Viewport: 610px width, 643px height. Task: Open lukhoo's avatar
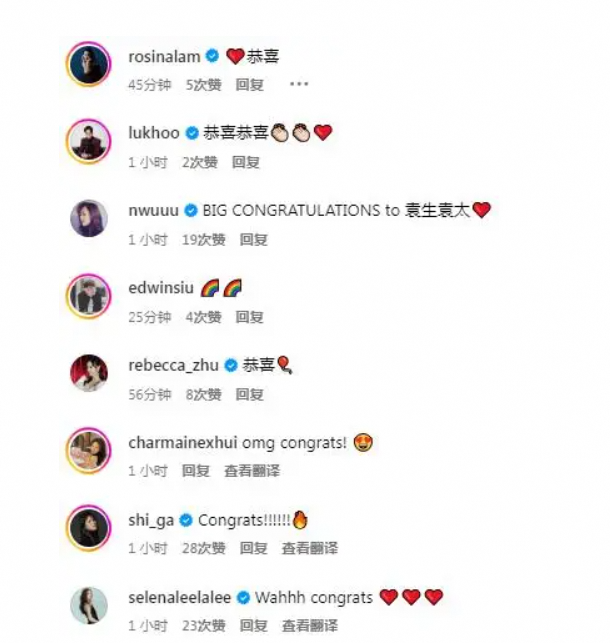click(89, 141)
